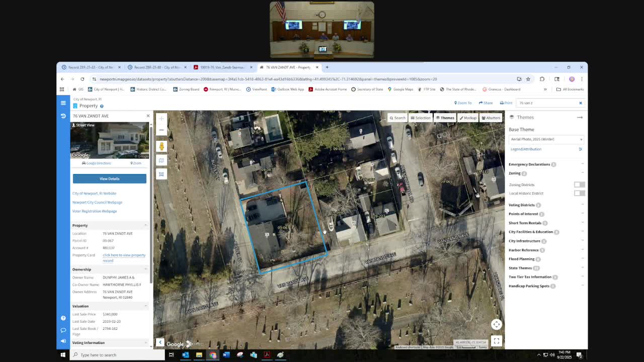The height and width of the screenshot is (362, 644).
Task: Zoom in the map with plus button
Action: click(x=161, y=119)
